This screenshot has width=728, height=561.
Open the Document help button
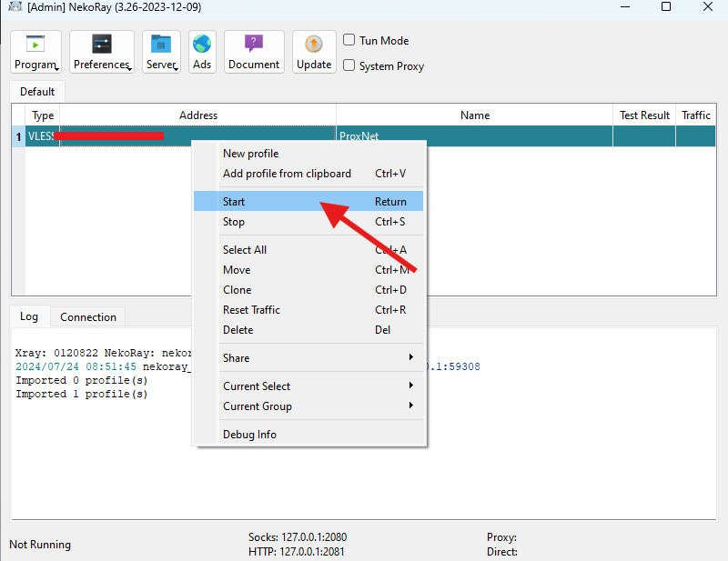click(x=254, y=52)
